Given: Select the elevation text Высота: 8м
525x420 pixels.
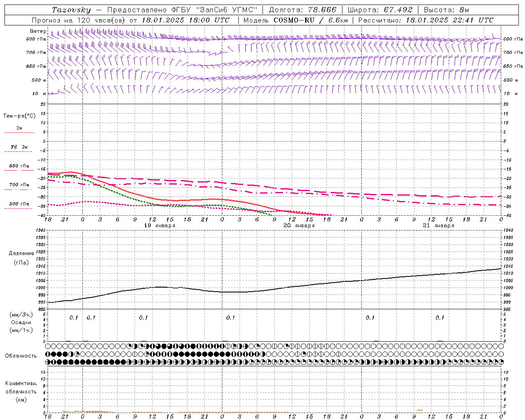Looking at the screenshot, I should click(446, 10).
